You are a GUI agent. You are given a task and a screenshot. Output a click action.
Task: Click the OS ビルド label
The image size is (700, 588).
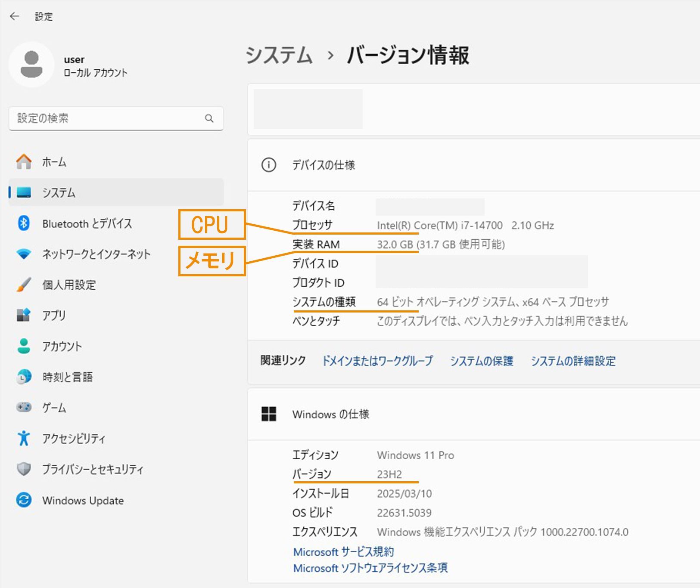click(x=313, y=513)
